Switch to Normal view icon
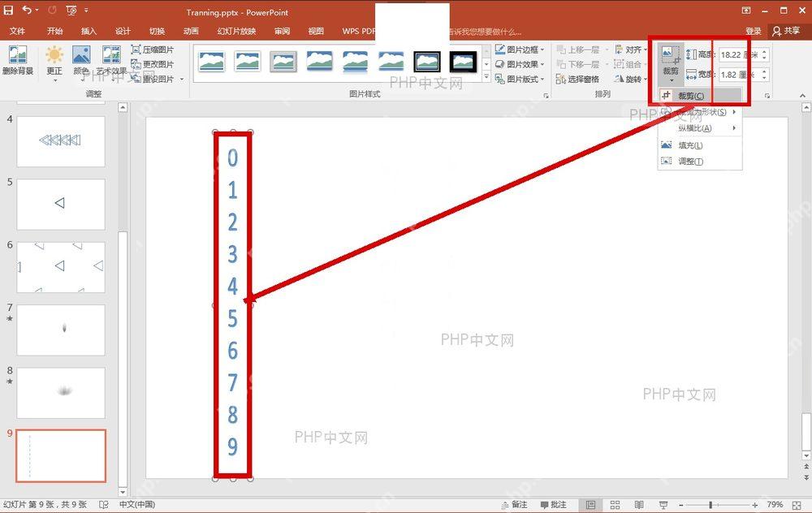 [x=591, y=505]
